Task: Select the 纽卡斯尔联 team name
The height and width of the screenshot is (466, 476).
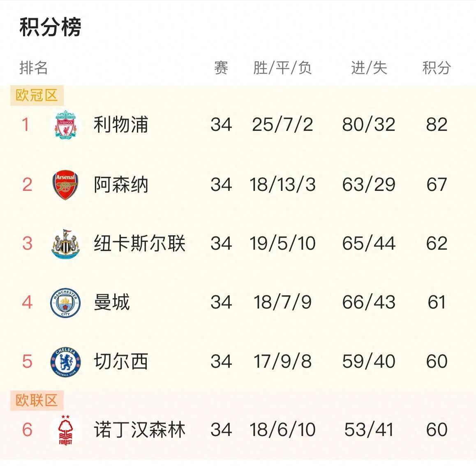Action: coord(139,243)
